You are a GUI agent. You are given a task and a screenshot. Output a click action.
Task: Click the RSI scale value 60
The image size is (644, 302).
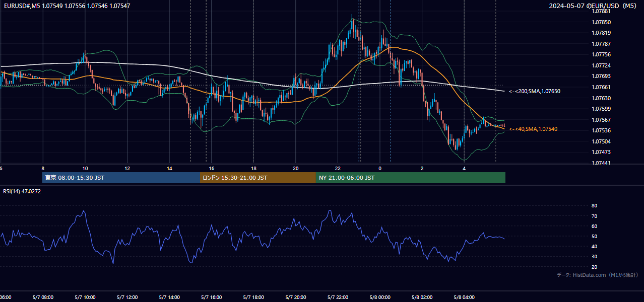[595, 226]
